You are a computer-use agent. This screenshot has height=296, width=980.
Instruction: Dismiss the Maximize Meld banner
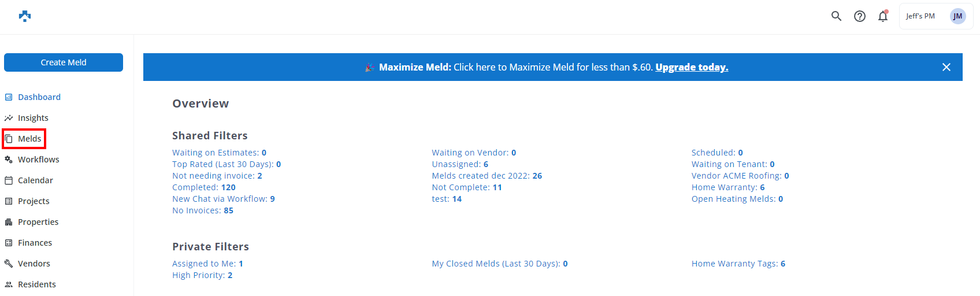pyautogui.click(x=946, y=67)
